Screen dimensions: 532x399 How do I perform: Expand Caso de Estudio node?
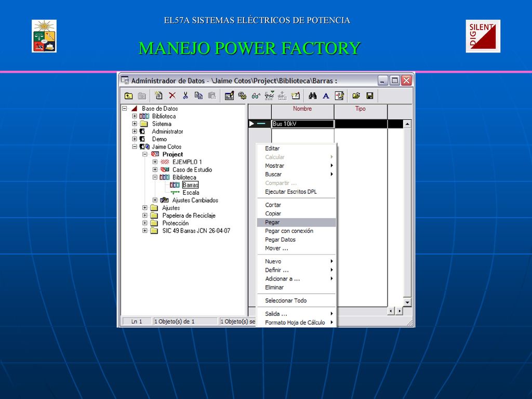pyautogui.click(x=155, y=170)
